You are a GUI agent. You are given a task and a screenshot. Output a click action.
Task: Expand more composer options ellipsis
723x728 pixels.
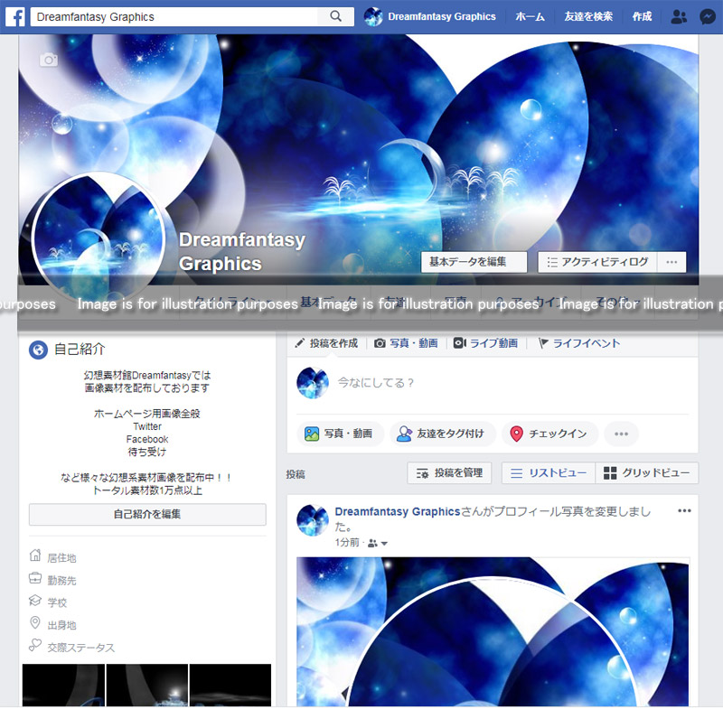point(621,434)
